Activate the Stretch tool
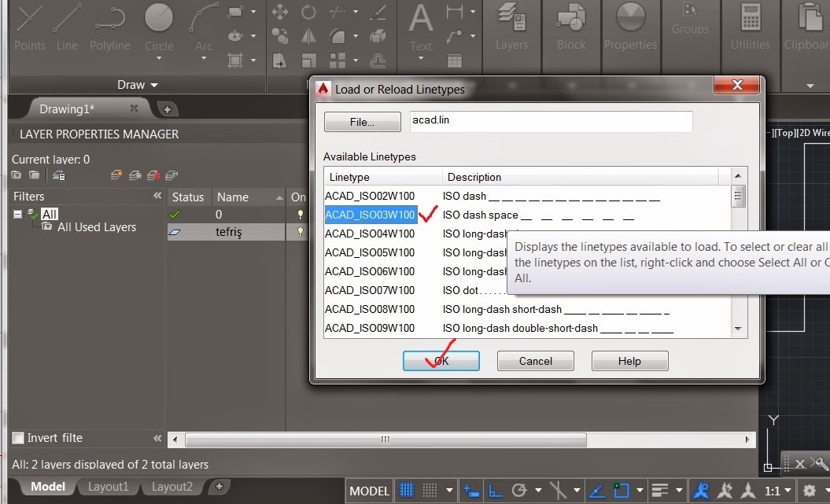This screenshot has height=504, width=830. (280, 61)
